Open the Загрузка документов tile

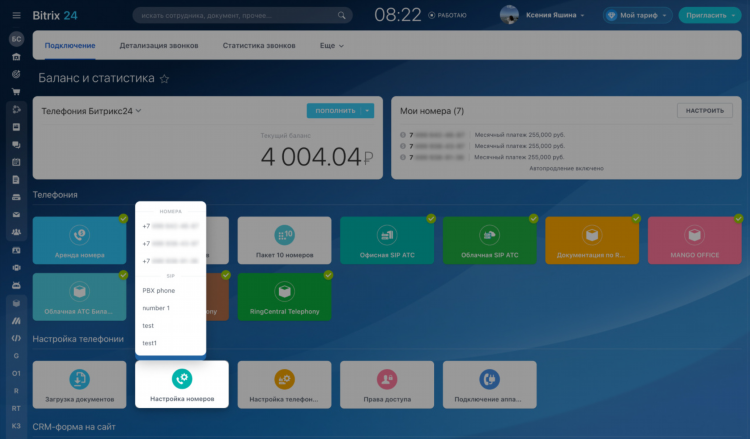pyautogui.click(x=79, y=384)
